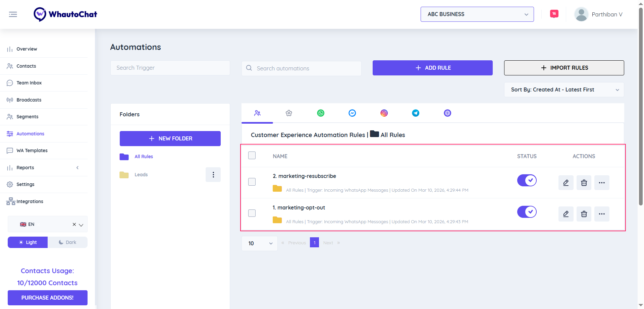The image size is (644, 309).
Task: Check the select-all checkbox in table header
Action: point(252,156)
